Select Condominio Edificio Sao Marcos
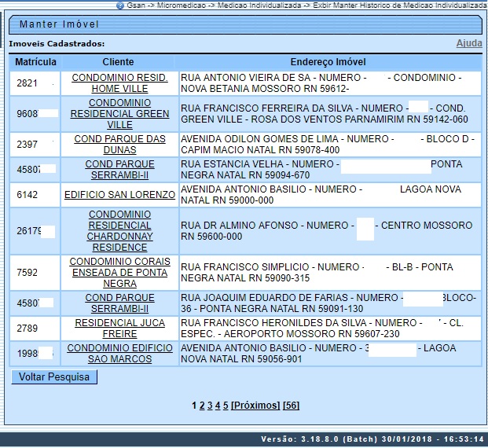Image resolution: width=488 pixels, height=448 pixels. (118, 354)
